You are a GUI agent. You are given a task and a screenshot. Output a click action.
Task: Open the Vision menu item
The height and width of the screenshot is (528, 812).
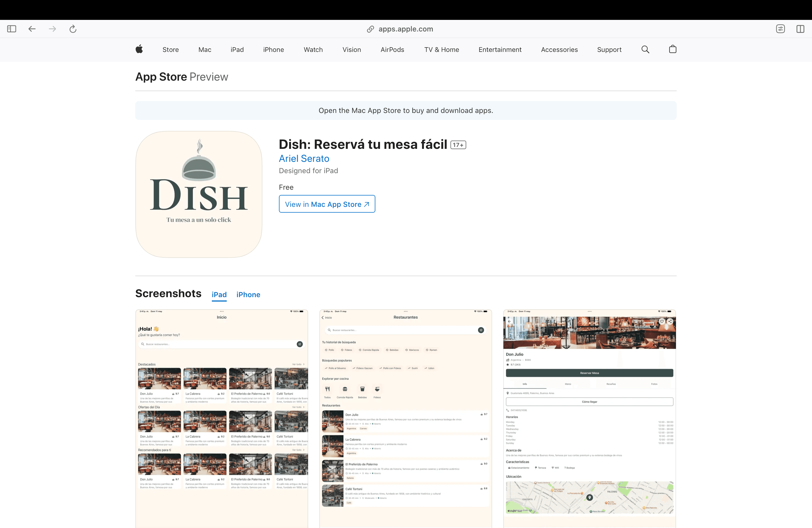tap(352, 50)
